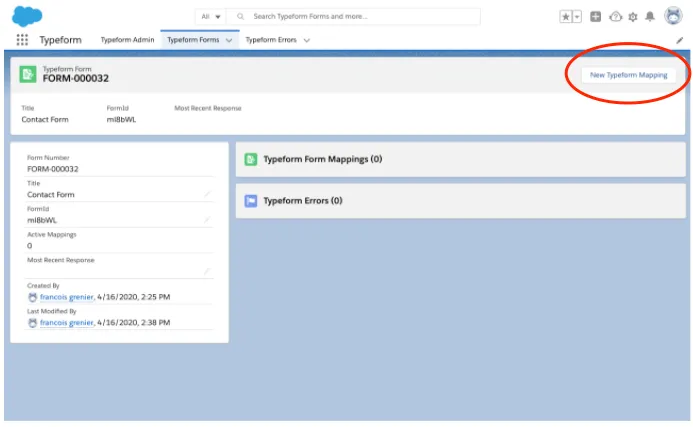The height and width of the screenshot is (427, 693).
Task: Open the Setup gear icon
Action: (x=633, y=17)
